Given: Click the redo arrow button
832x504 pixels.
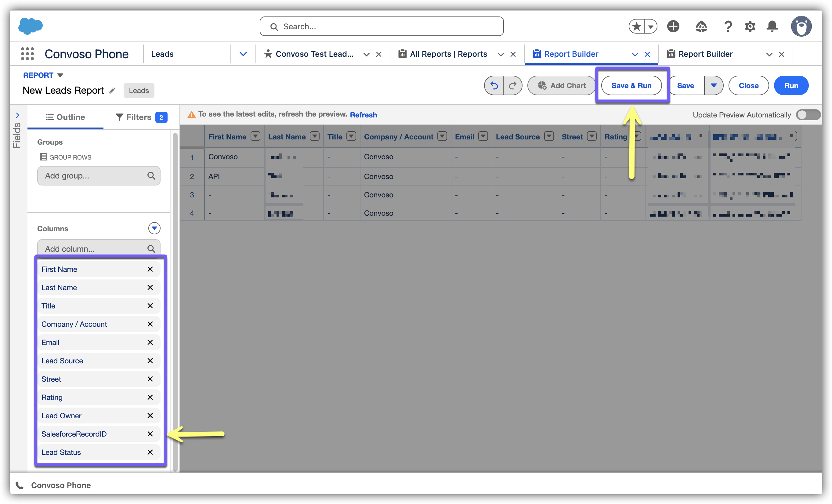Looking at the screenshot, I should (x=512, y=86).
